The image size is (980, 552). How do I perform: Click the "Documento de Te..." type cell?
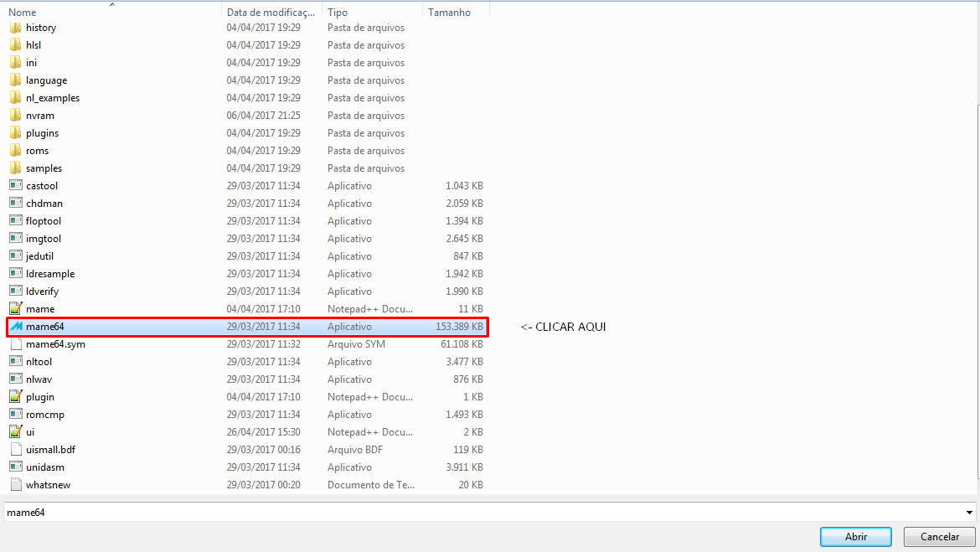(x=371, y=484)
